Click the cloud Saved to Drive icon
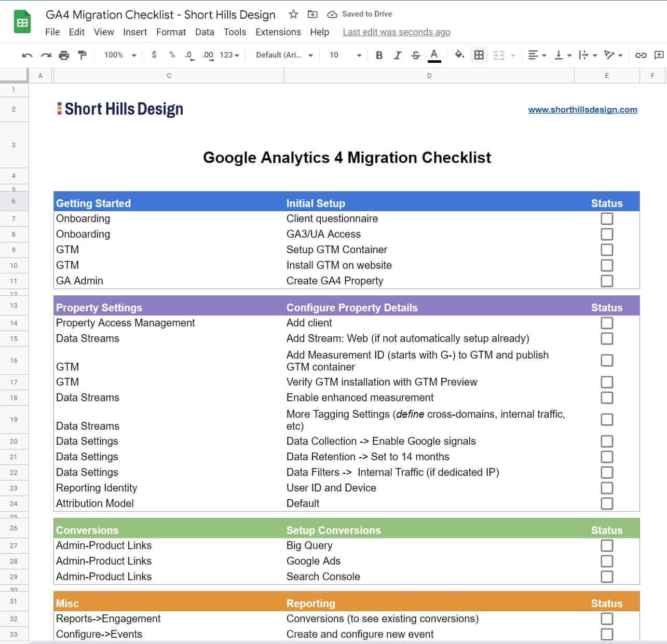 [332, 15]
